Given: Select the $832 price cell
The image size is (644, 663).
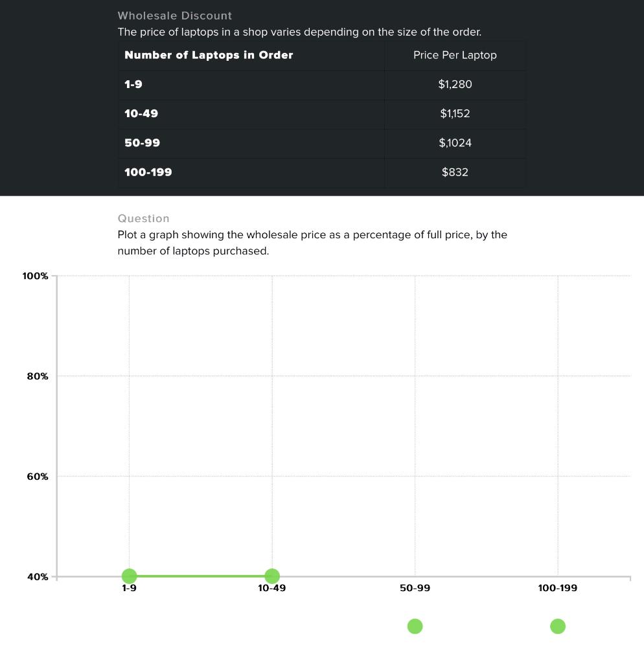Looking at the screenshot, I should (x=455, y=172).
